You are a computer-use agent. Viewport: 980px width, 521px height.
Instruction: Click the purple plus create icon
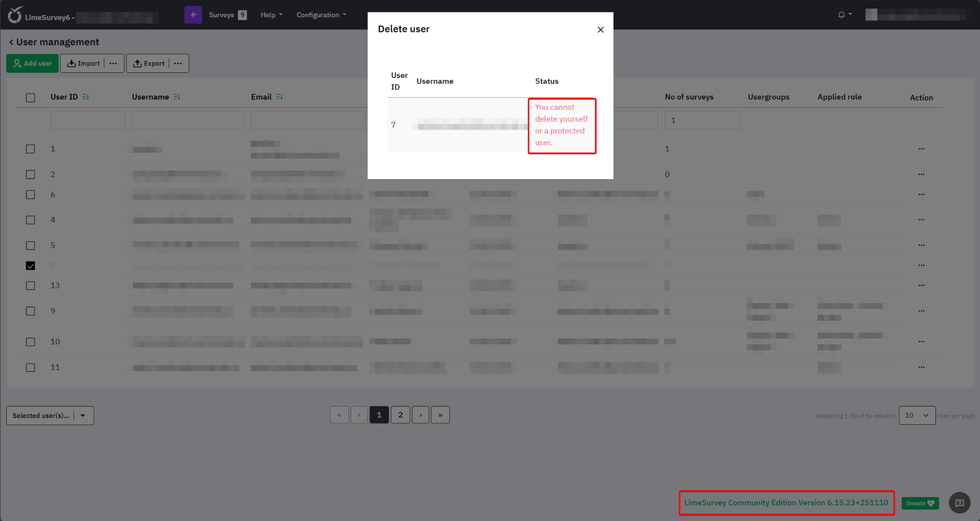(x=193, y=15)
